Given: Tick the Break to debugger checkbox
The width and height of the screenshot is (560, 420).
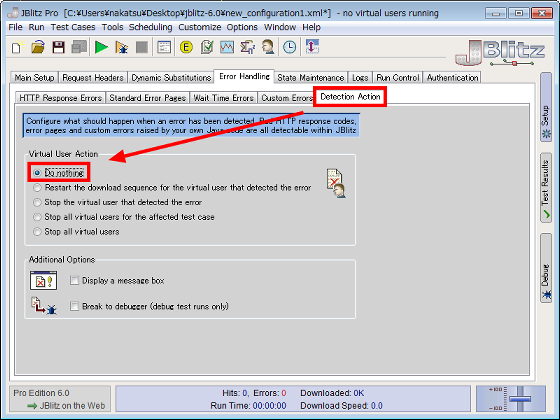Looking at the screenshot, I should pyautogui.click(x=149, y=306).
